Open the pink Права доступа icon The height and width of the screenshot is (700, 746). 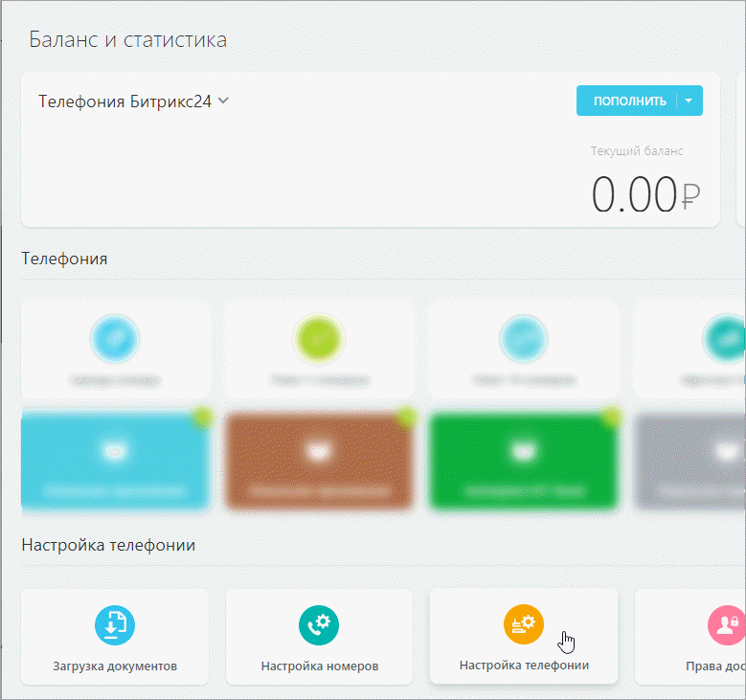click(727, 624)
